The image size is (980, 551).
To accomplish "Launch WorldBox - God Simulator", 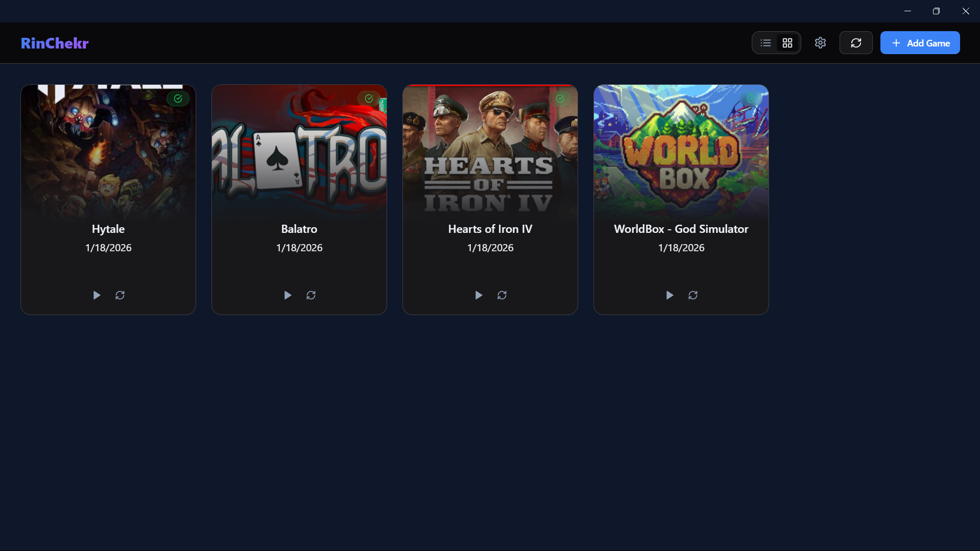I will tap(670, 295).
